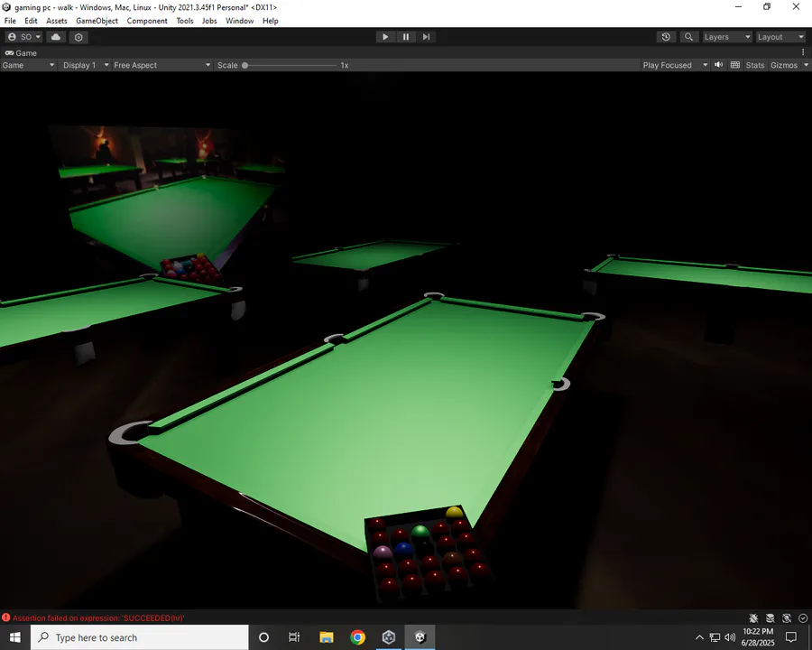The width and height of the screenshot is (812, 650).
Task: Click the Windows search box
Action: [140, 637]
